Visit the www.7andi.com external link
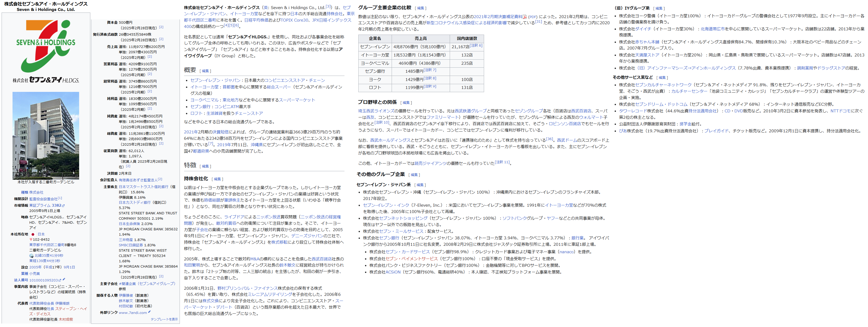868x327 pixels. tap(133, 313)
